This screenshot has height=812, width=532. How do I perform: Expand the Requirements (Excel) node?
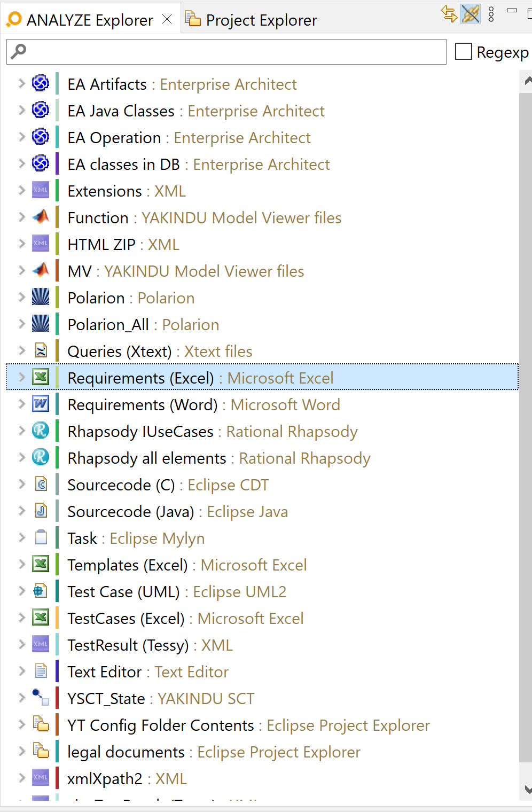coord(21,377)
